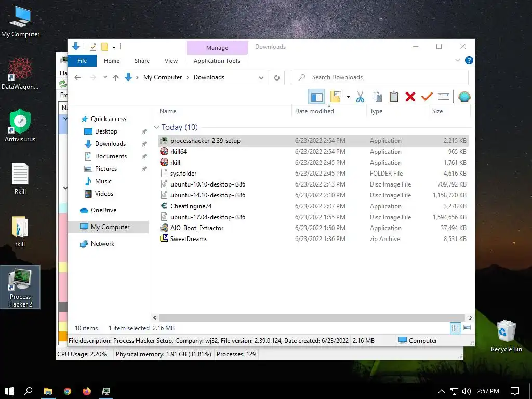Image resolution: width=532 pixels, height=399 pixels.
Task: Switch to large thumbnails view button
Action: click(x=467, y=328)
